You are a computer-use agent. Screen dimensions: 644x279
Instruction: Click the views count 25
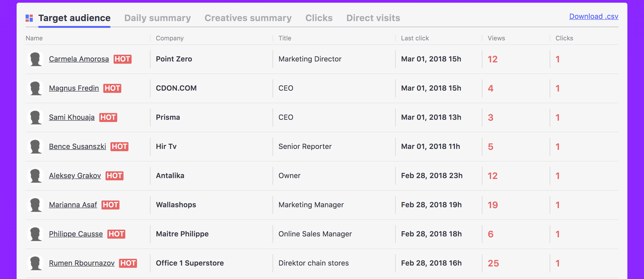point(493,263)
